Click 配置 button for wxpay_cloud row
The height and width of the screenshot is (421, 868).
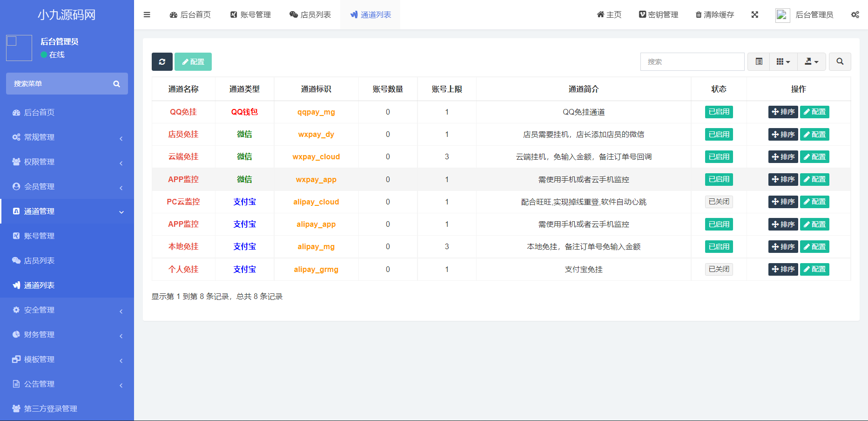pos(814,156)
